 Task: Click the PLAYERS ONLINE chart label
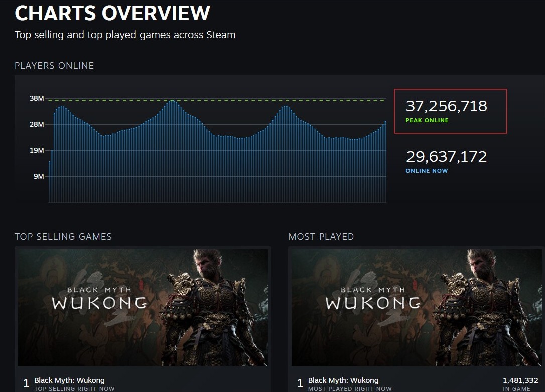(x=54, y=66)
